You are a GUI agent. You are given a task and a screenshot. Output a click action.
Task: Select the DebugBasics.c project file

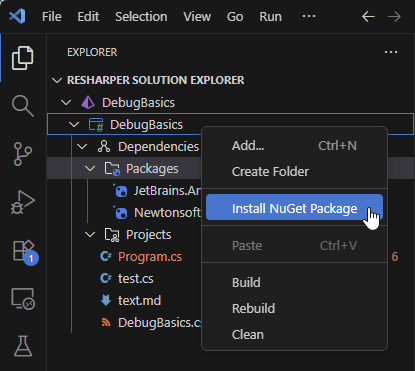click(x=160, y=323)
